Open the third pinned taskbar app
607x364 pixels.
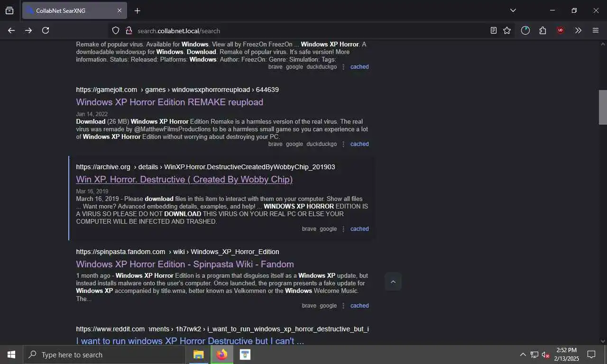pos(245,355)
